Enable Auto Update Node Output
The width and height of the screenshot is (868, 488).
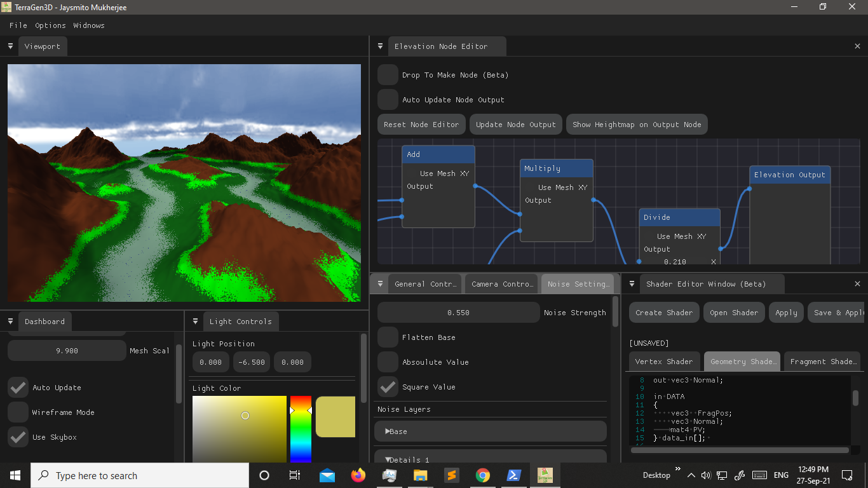[388, 99]
